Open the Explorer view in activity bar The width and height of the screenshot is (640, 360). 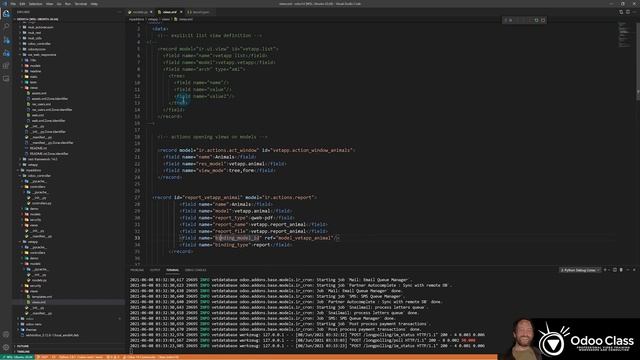6,14
